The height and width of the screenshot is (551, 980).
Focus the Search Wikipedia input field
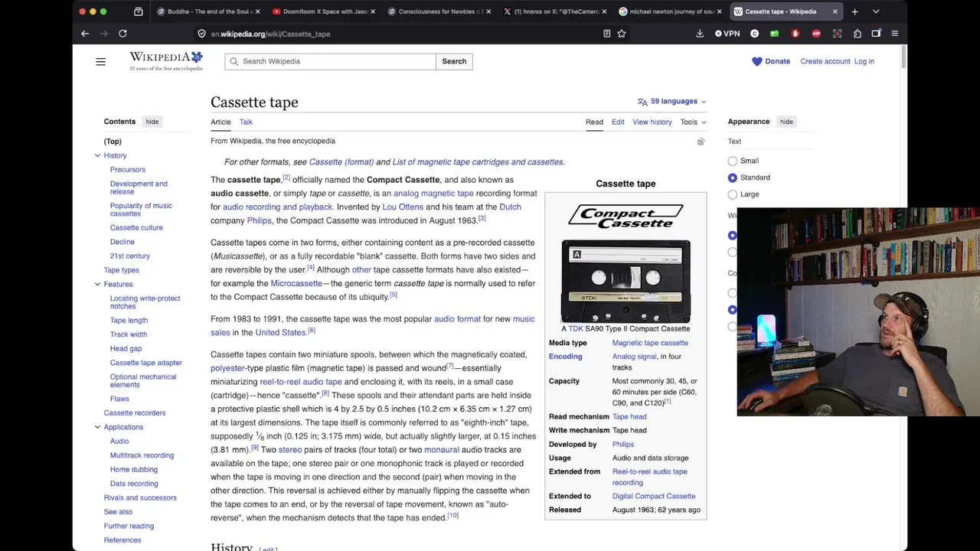click(x=330, y=61)
